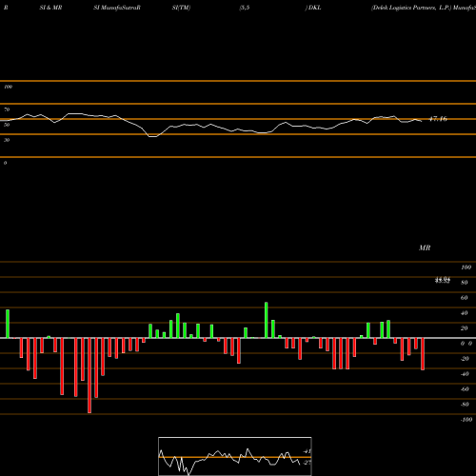476x476 pixels.
Task: Click the 20 label on MR axis
Action: click(x=464, y=328)
